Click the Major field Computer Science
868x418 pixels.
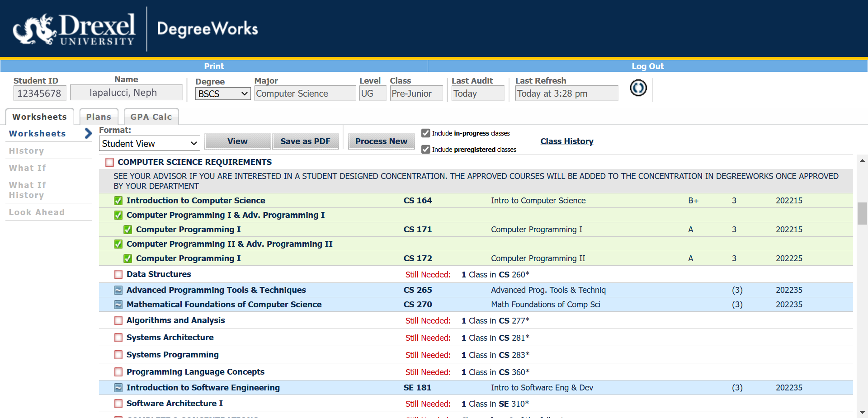pos(305,94)
